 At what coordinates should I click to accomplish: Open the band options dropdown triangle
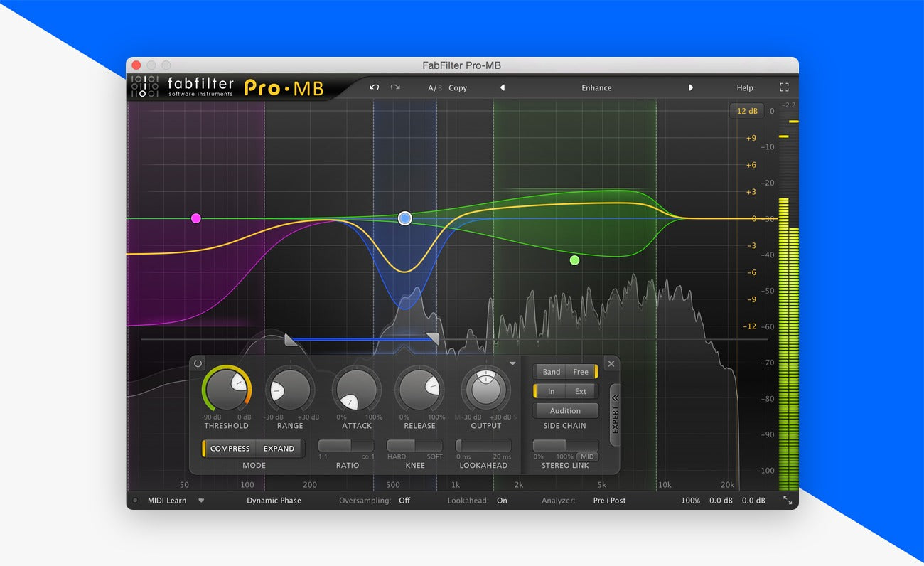(513, 363)
